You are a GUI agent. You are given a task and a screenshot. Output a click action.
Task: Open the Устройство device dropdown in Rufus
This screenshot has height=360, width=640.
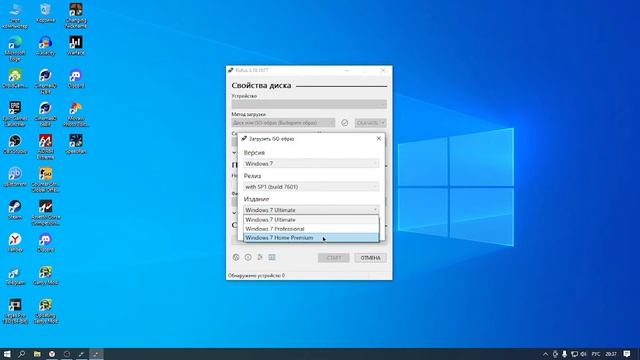point(309,104)
